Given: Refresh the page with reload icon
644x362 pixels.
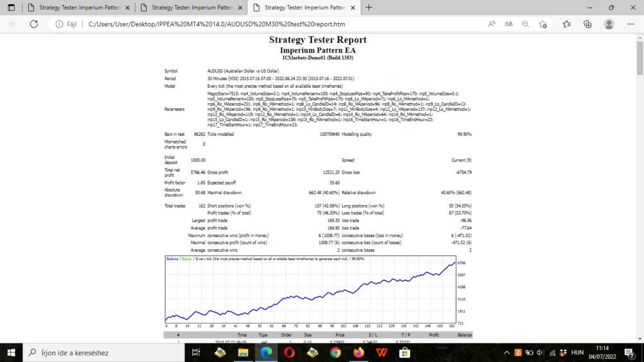Looking at the screenshot, I should 34,24.
